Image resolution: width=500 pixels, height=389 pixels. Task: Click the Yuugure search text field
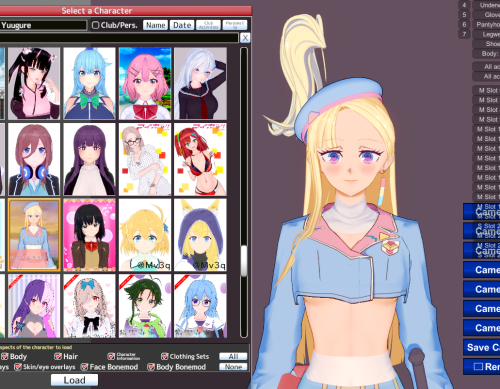43,25
